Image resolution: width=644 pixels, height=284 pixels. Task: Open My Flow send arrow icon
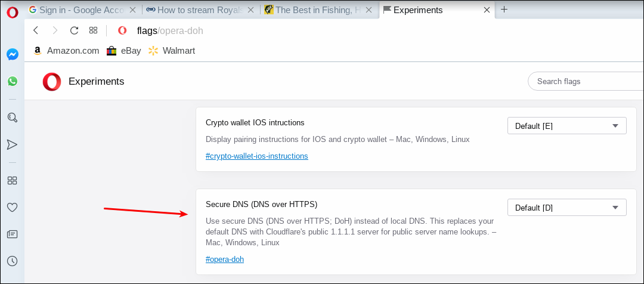tap(13, 144)
